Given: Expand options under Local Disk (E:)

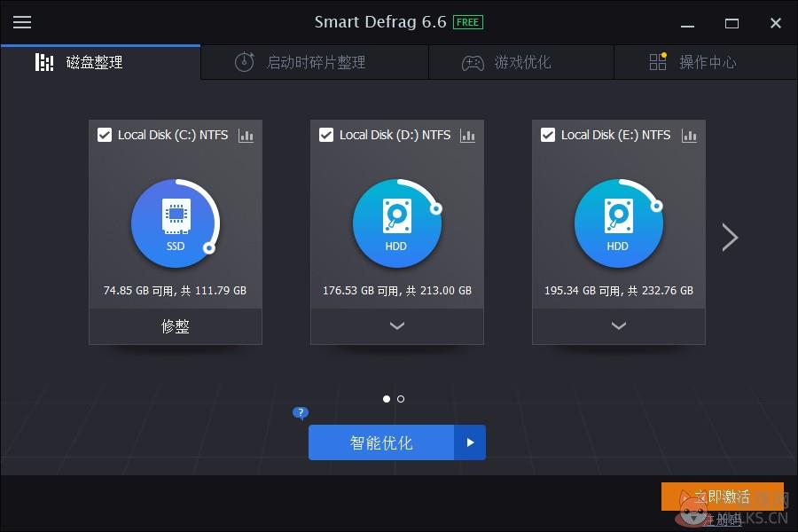Looking at the screenshot, I should click(x=619, y=325).
